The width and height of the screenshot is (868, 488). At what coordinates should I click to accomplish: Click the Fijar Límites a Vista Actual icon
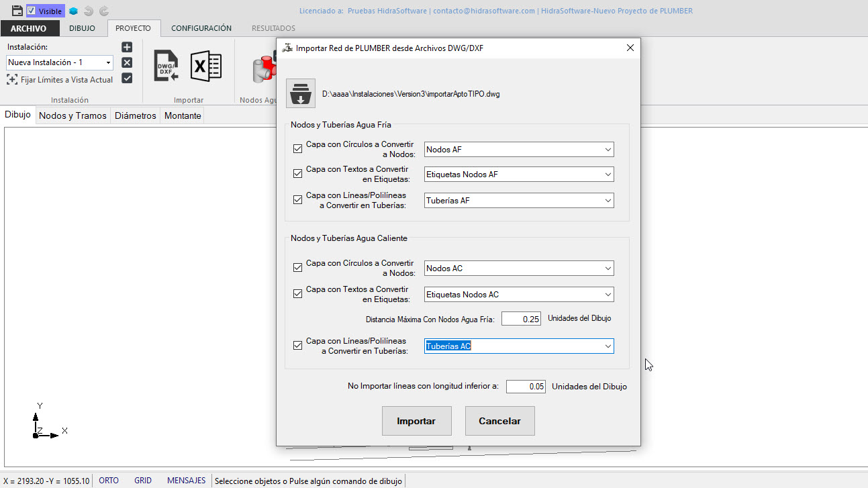tap(12, 80)
